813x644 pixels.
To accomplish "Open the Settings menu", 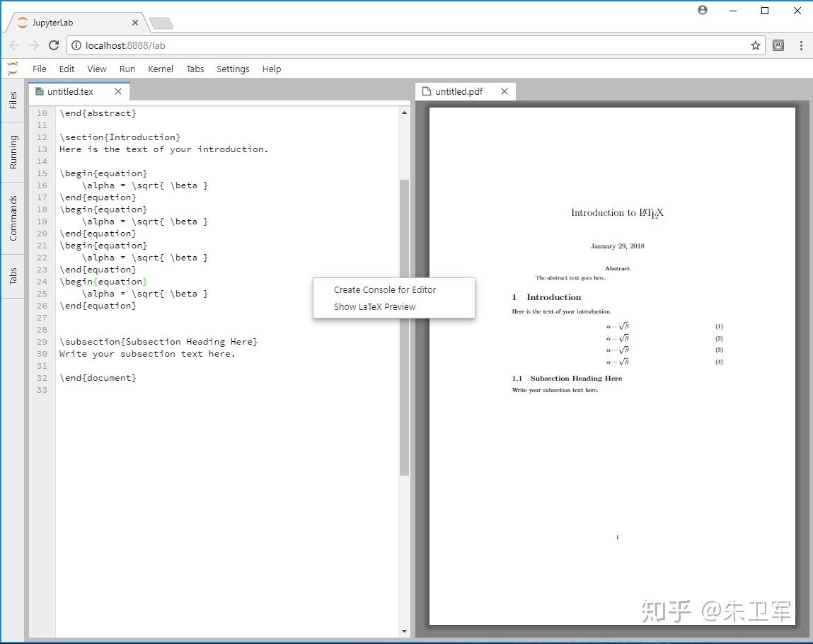I will [x=233, y=69].
